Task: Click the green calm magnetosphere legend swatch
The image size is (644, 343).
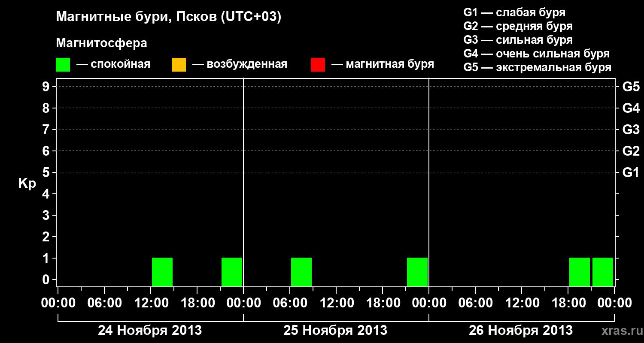Action: click(x=63, y=64)
